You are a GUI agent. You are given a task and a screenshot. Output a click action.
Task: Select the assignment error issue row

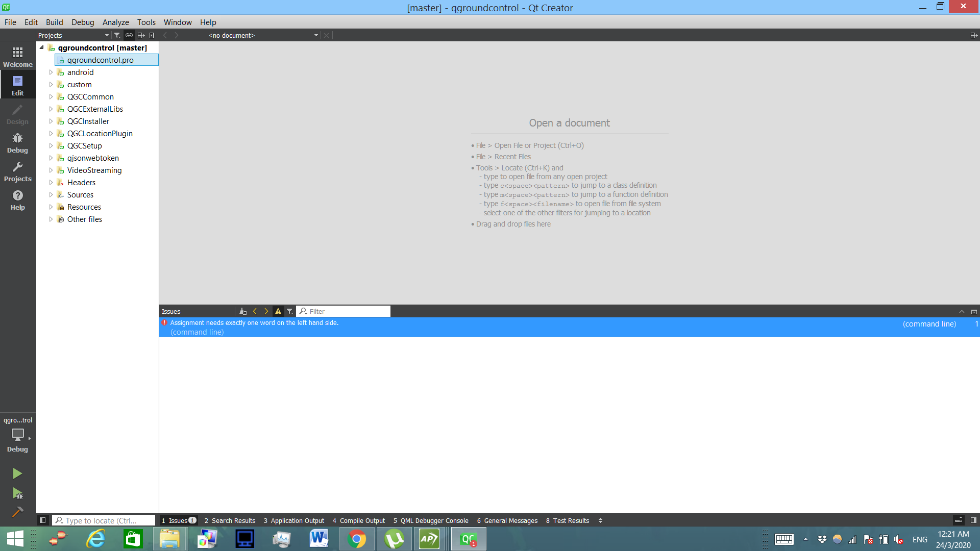[x=569, y=327]
